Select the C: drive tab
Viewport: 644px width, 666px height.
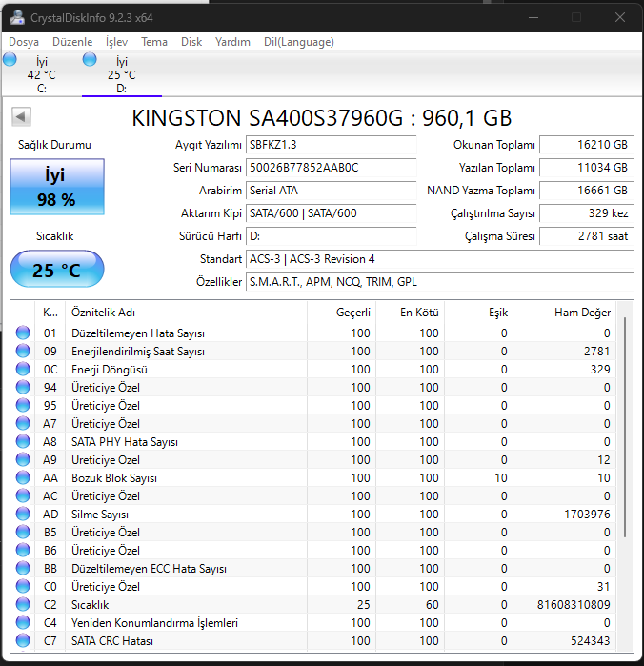(41, 74)
